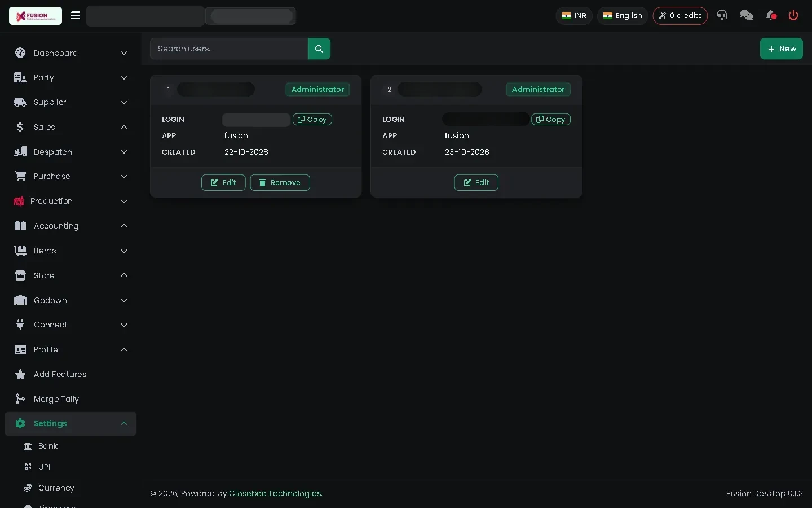Click the Search users input field
The image size is (812, 508).
(229, 49)
